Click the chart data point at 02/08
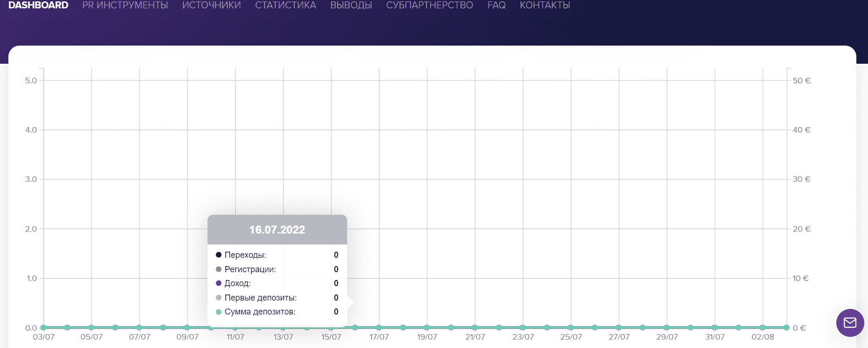The height and width of the screenshot is (348, 868). click(x=763, y=328)
